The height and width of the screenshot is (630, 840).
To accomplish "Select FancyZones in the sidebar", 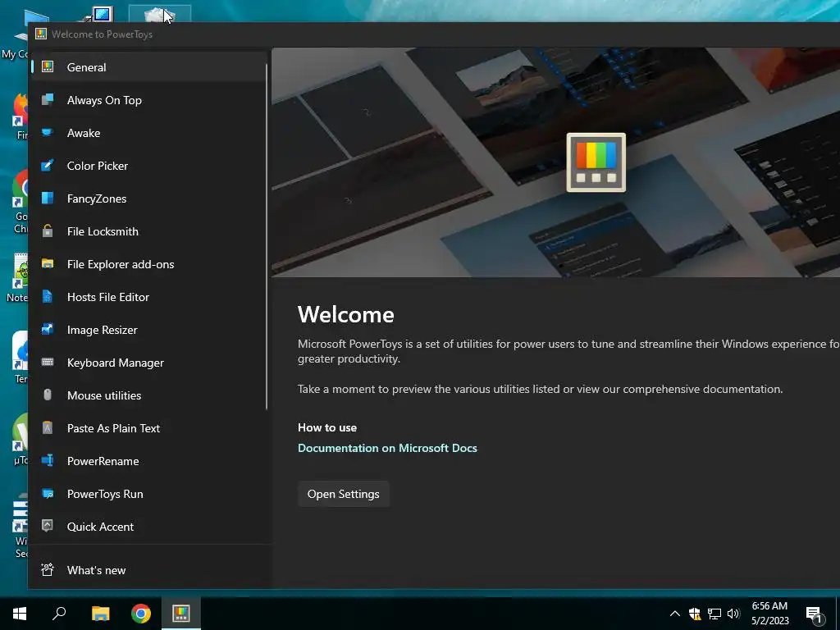I will pos(149,199).
